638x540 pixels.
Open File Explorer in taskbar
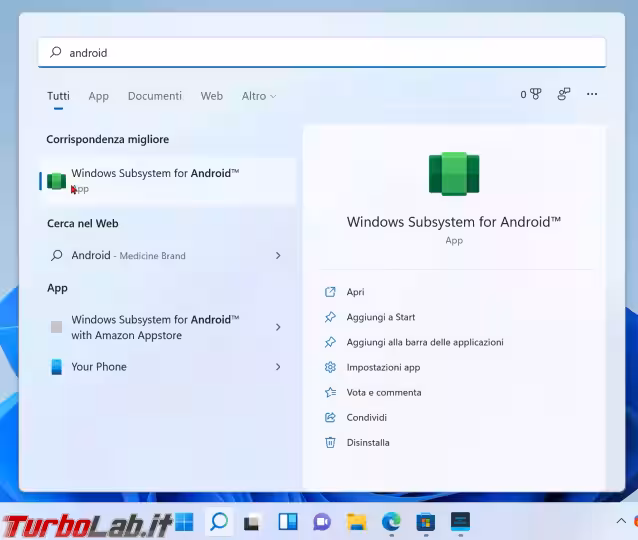(356, 523)
